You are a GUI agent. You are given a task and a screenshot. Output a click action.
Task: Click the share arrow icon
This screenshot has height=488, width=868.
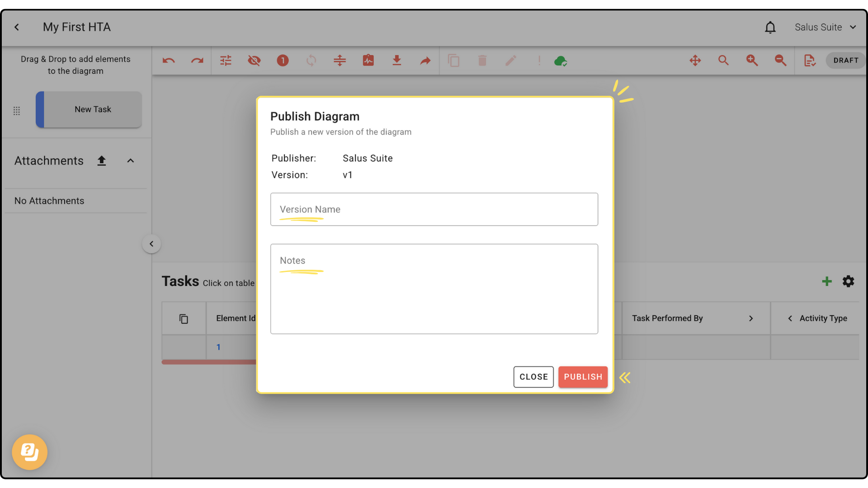point(425,61)
